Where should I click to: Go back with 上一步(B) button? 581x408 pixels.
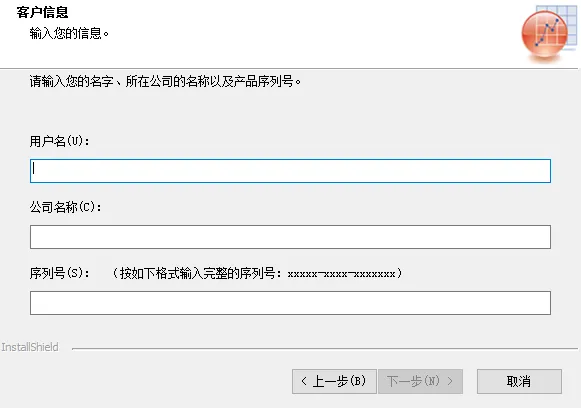tap(334, 381)
